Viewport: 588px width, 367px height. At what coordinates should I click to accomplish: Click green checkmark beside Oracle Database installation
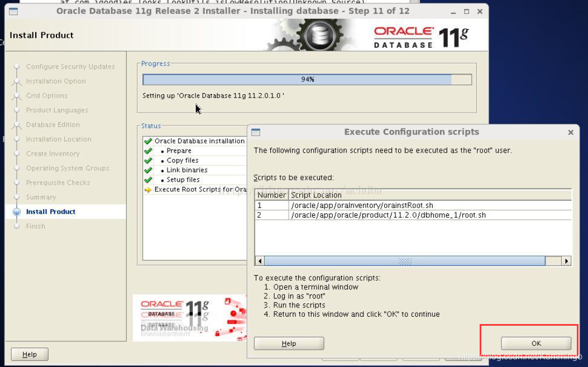tap(148, 141)
